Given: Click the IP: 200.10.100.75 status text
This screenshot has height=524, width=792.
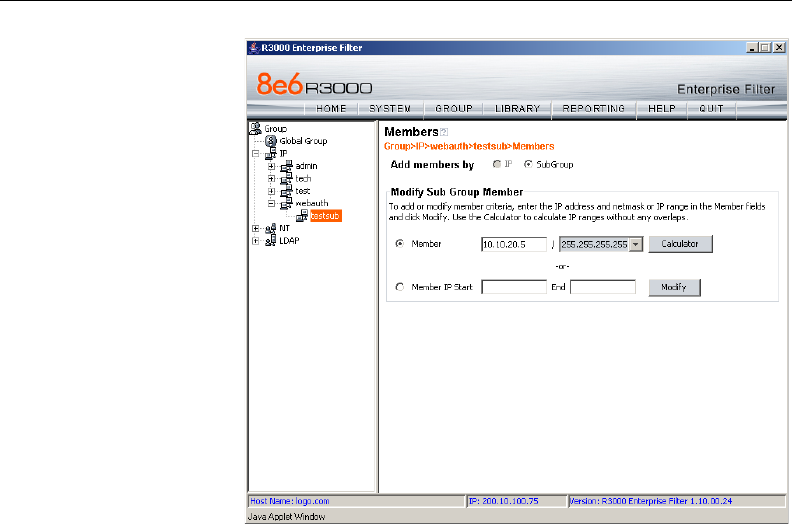Looking at the screenshot, I should 504,501.
